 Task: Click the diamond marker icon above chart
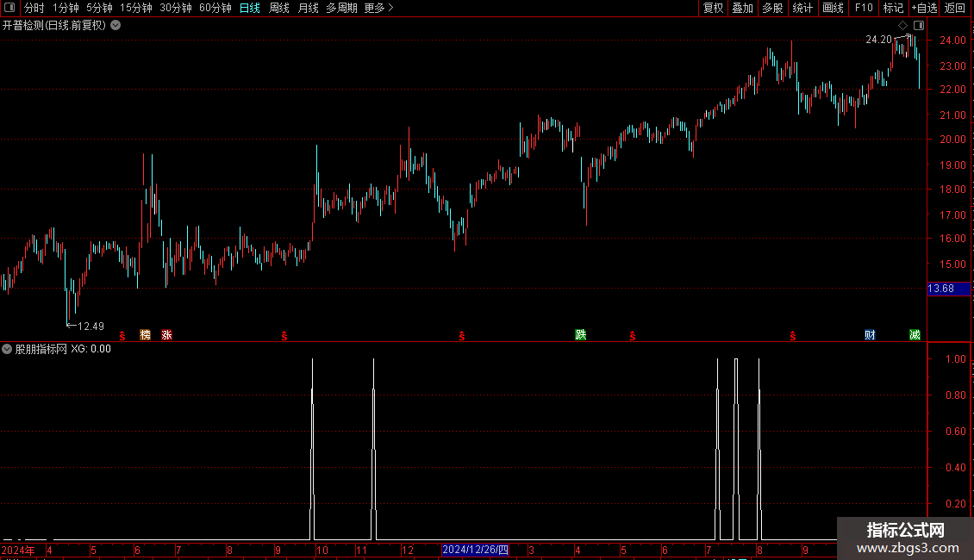click(903, 26)
